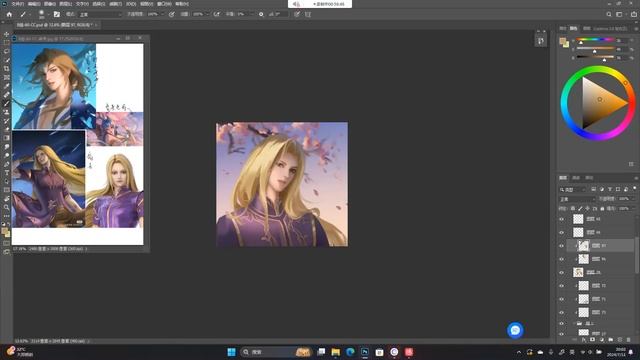640x360 pixels.
Task: Open the brush preset picker dropdown arrow
Action: pyautogui.click(x=48, y=14)
